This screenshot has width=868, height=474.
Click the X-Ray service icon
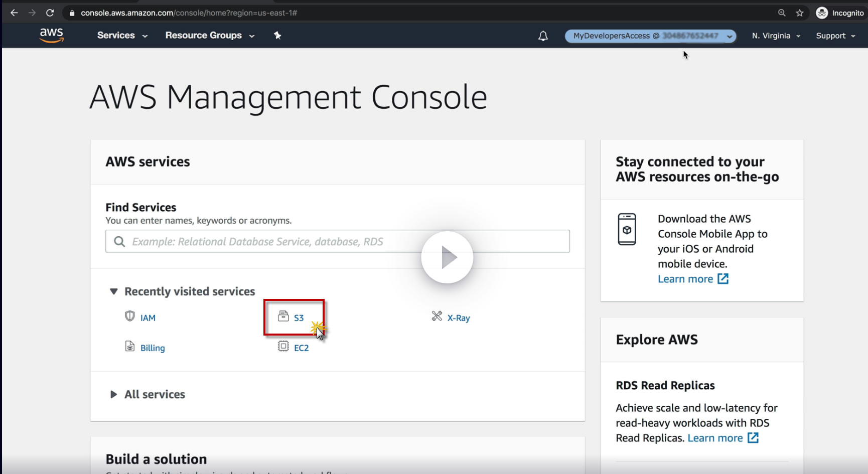437,316
